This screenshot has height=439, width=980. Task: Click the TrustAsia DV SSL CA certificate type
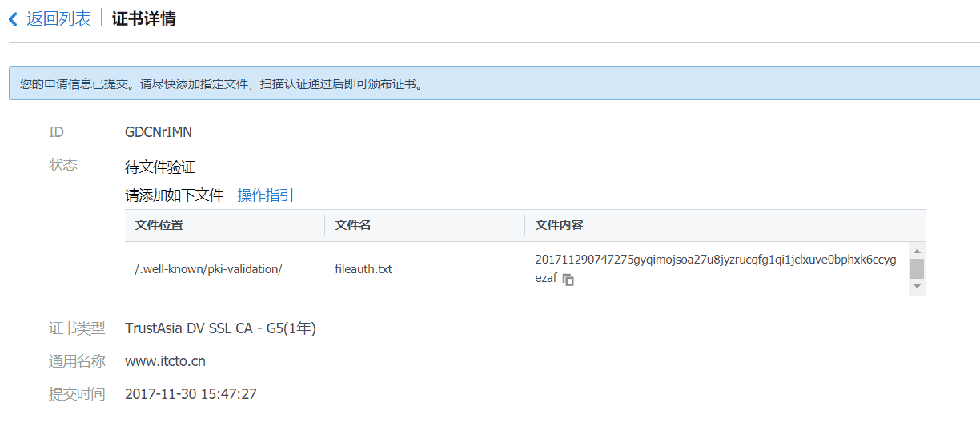coord(220,328)
